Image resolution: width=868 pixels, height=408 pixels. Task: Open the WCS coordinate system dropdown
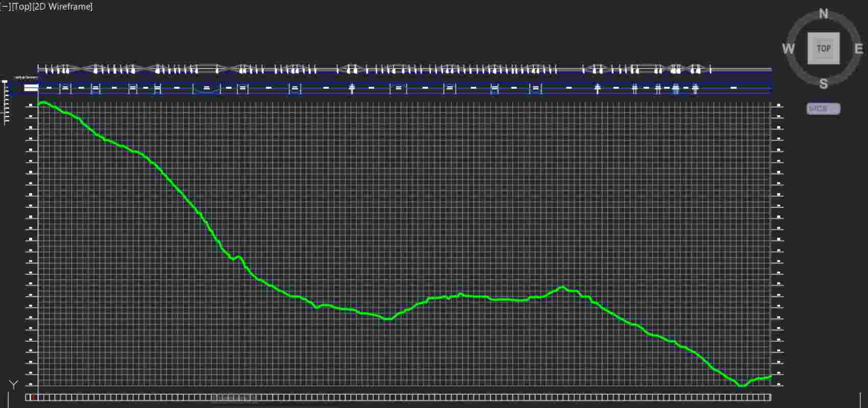point(823,109)
